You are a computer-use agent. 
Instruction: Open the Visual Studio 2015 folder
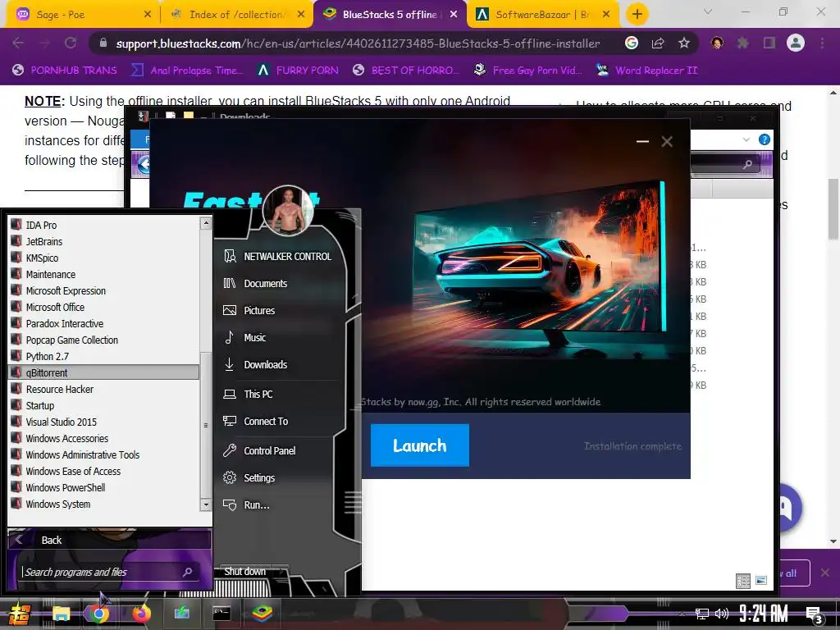103,422
